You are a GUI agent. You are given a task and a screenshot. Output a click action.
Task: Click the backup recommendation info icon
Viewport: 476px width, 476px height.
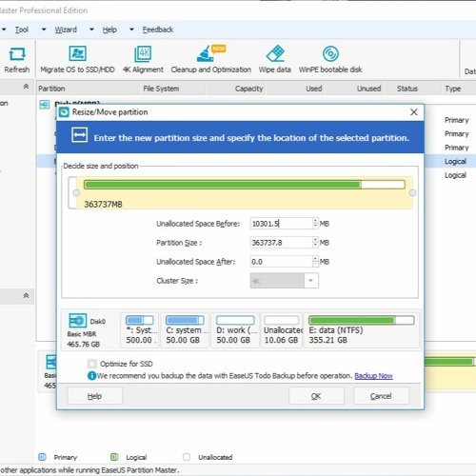pyautogui.click(x=91, y=376)
